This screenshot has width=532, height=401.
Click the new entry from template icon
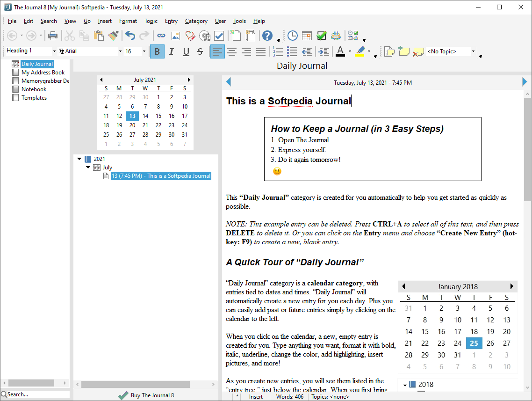(250, 36)
